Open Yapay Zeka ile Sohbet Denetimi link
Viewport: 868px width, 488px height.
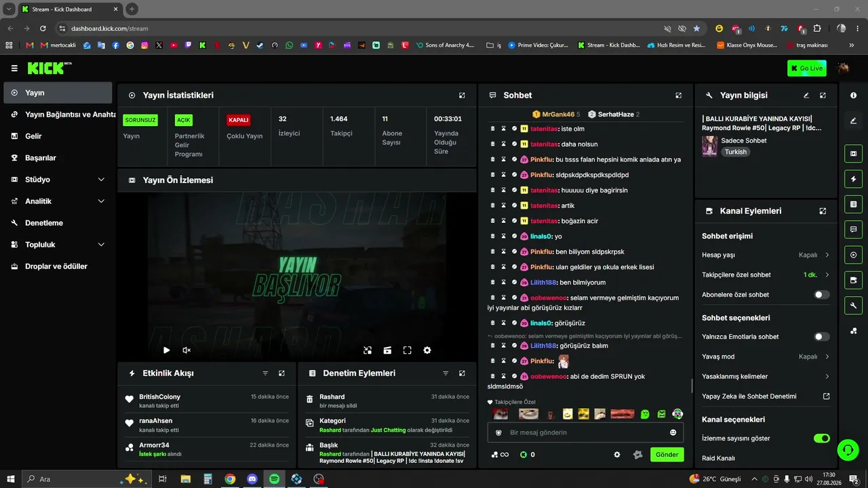click(766, 396)
